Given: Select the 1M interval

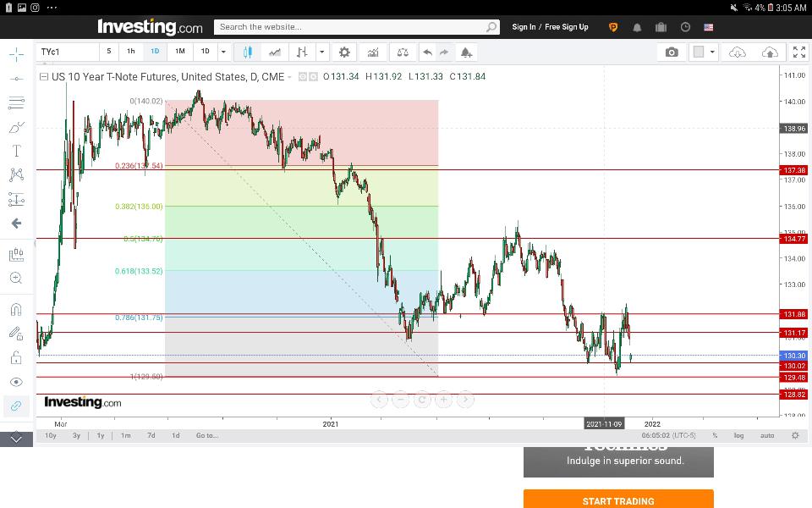Looking at the screenshot, I should click(179, 52).
